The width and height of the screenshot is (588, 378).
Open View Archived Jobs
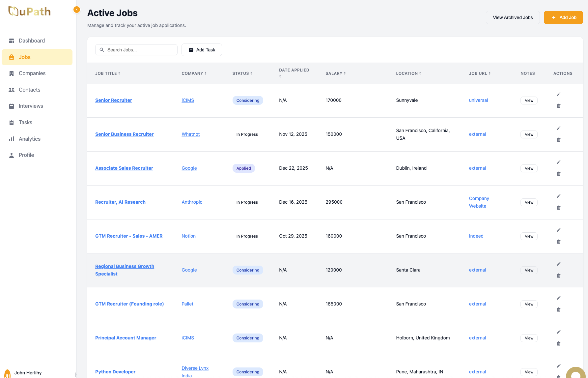[x=512, y=17]
